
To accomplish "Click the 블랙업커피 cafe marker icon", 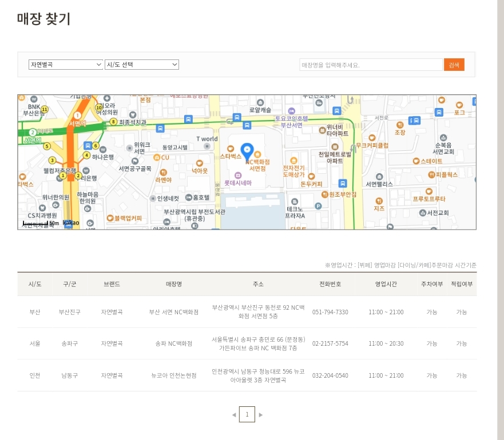I will (x=110, y=218).
